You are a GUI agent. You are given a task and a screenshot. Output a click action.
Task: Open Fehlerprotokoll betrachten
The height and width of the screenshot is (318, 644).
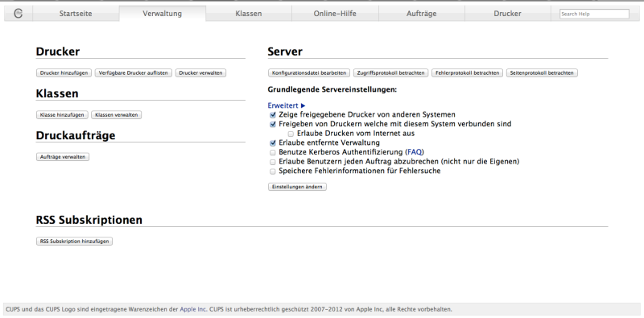[x=468, y=72]
